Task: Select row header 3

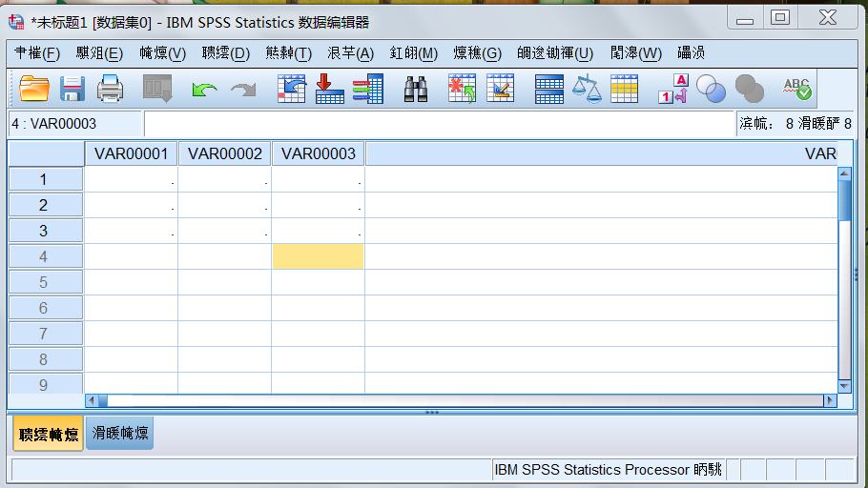Action: (x=46, y=231)
